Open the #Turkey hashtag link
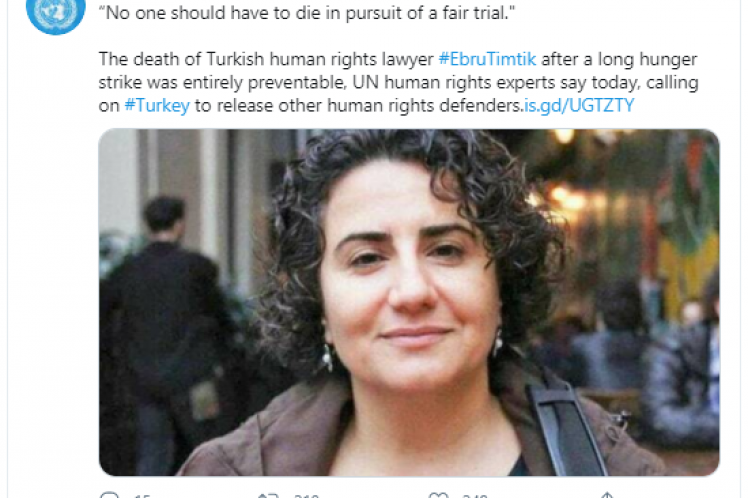The image size is (748, 498). pyautogui.click(x=157, y=105)
